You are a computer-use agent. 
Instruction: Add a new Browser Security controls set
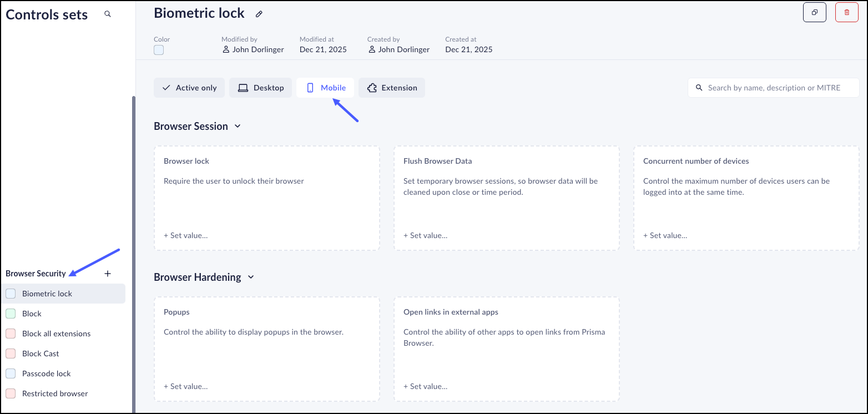point(108,274)
